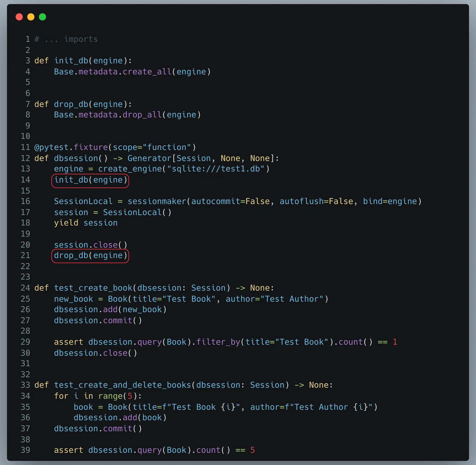
Task: Click the red close window dot
Action: coord(19,17)
